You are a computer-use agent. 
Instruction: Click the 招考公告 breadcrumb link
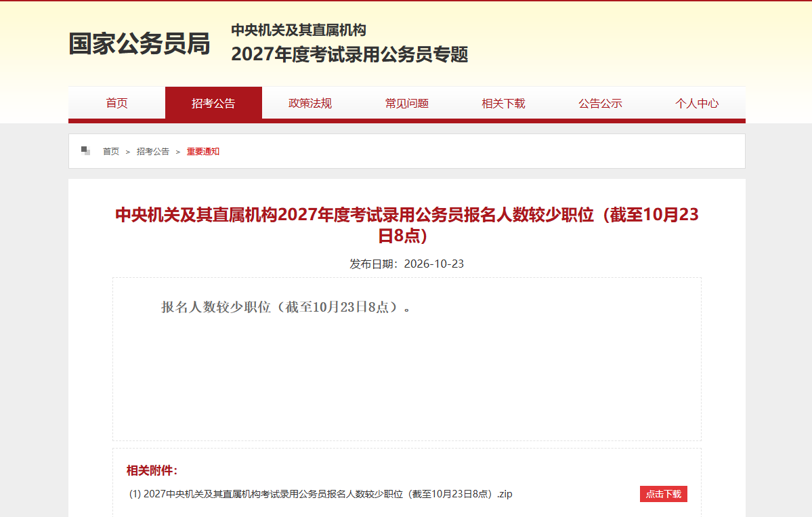pos(153,151)
